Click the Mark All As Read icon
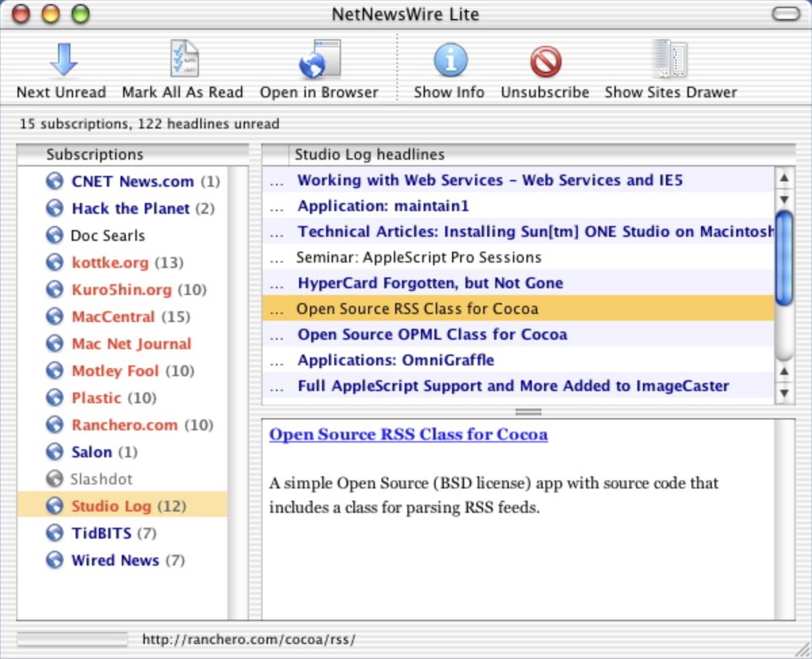 coord(184,59)
